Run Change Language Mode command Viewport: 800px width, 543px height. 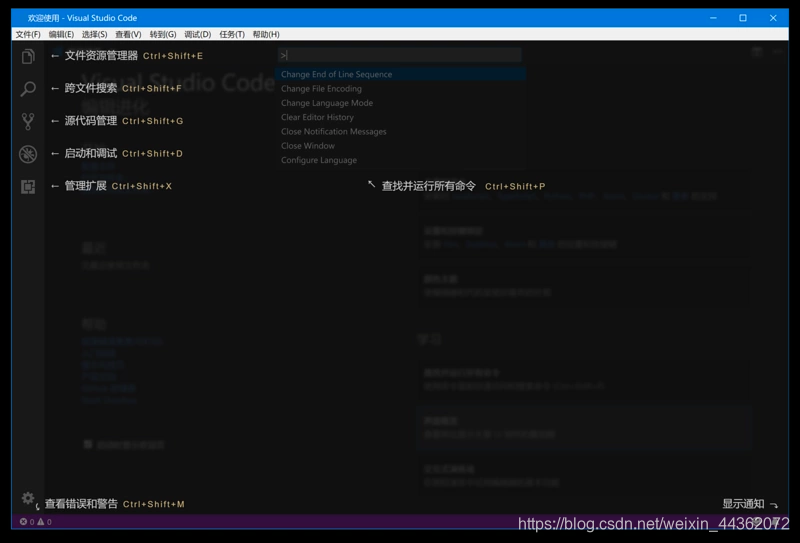click(400, 103)
